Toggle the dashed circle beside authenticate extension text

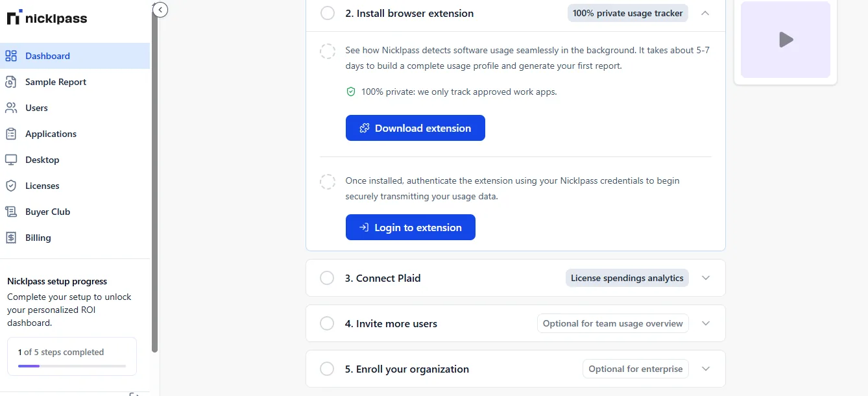[x=328, y=182]
